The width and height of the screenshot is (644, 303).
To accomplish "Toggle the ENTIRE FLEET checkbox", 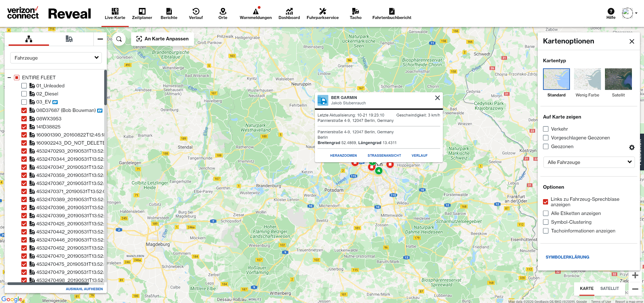I will tap(17, 78).
